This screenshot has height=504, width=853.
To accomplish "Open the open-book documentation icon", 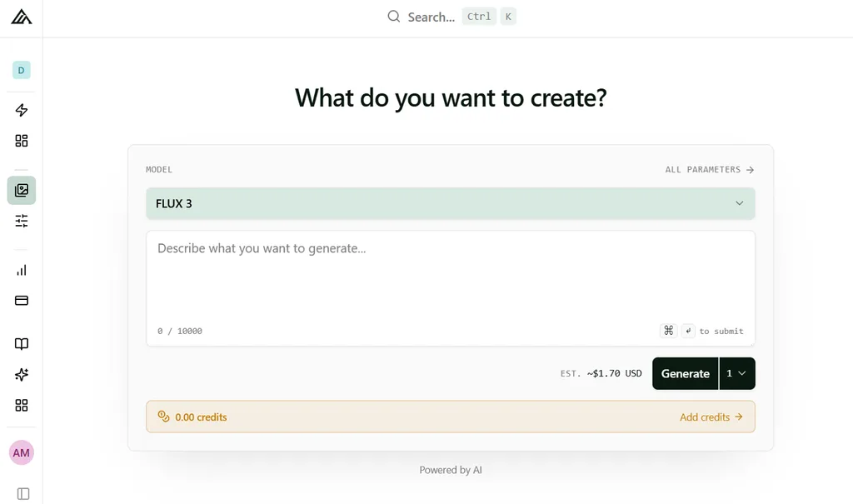I will (x=21, y=343).
